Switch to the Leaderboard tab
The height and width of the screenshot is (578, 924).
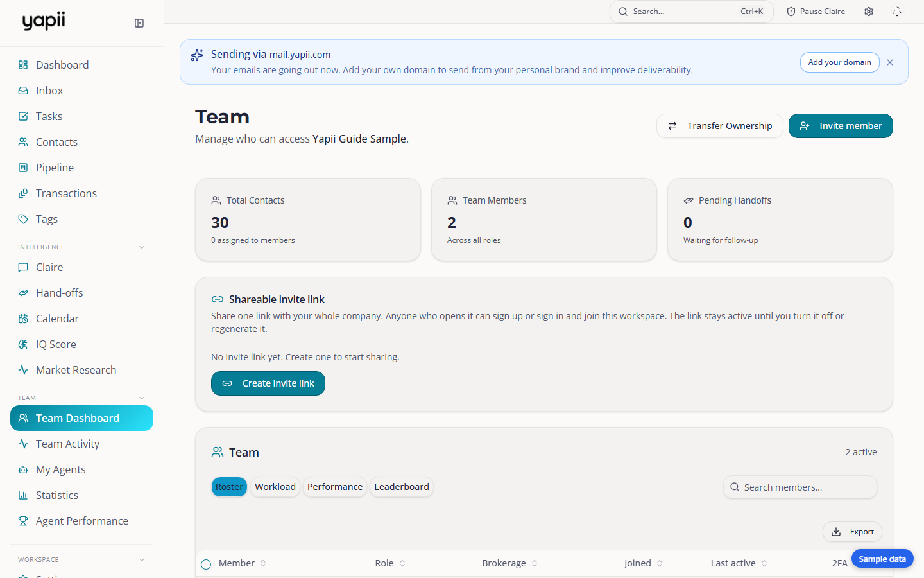click(x=402, y=487)
